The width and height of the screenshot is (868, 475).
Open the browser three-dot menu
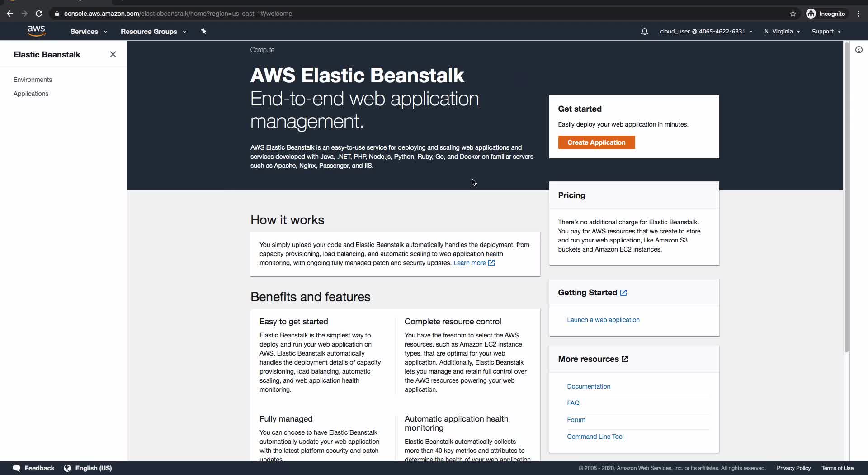pos(858,14)
